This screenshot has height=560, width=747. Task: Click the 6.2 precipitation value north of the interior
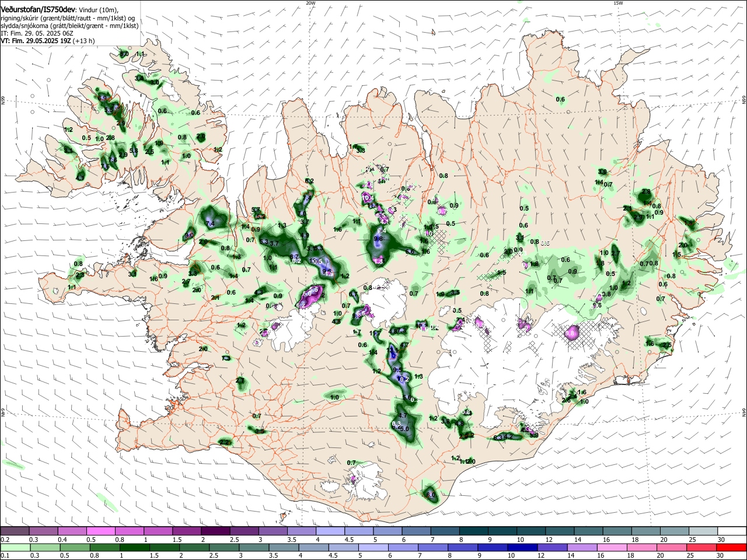[x=309, y=181]
